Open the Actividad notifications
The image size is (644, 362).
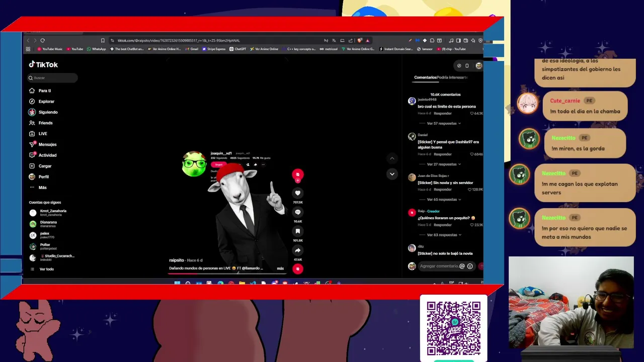coord(42,155)
